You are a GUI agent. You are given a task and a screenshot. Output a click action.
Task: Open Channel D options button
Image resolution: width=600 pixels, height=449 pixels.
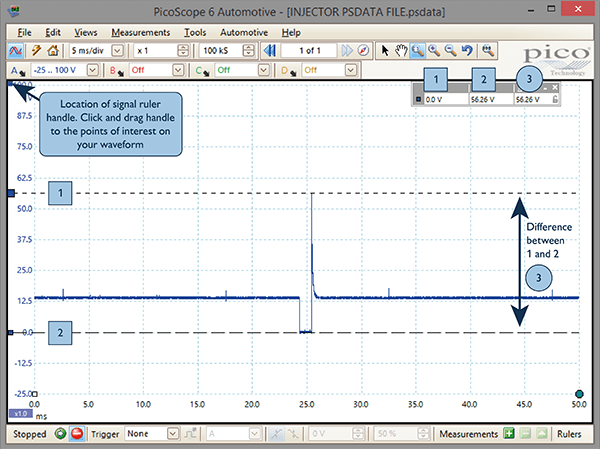tap(289, 70)
